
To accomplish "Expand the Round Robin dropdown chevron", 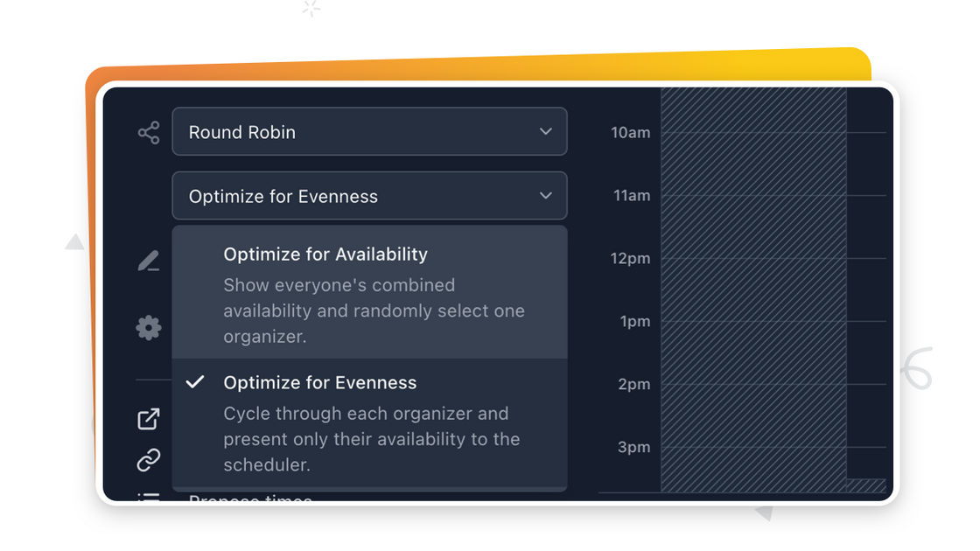I will tap(545, 132).
